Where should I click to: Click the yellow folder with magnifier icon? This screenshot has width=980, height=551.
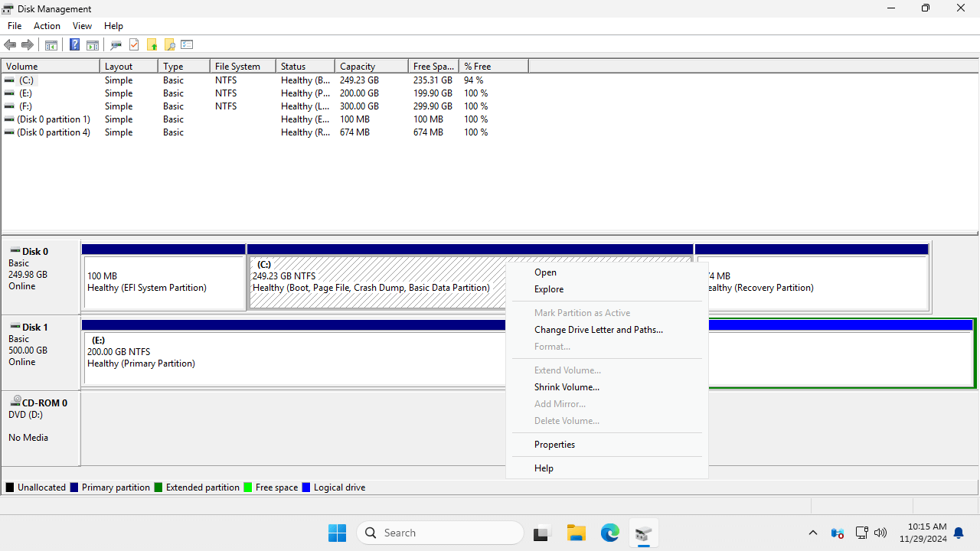(169, 45)
